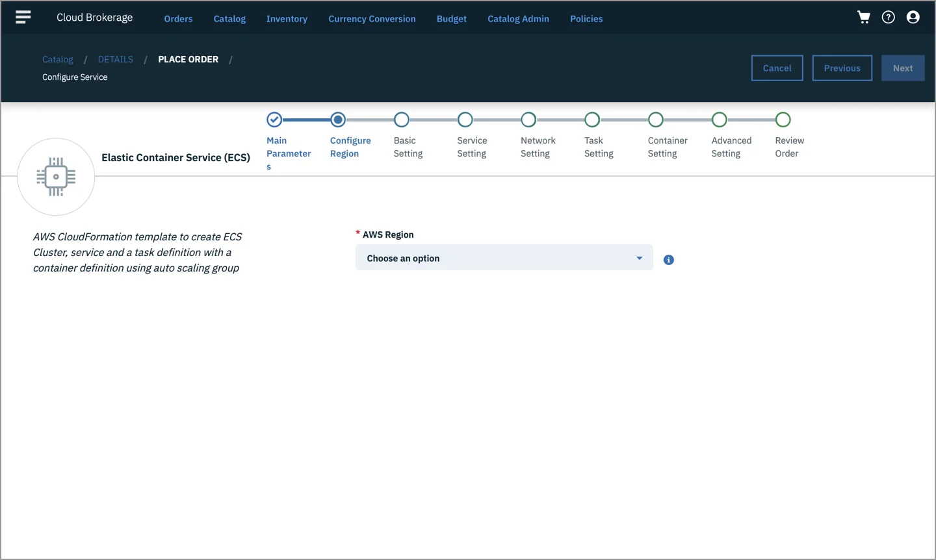Image resolution: width=936 pixels, height=560 pixels.
Task: Open the shopping cart
Action: [x=864, y=18]
